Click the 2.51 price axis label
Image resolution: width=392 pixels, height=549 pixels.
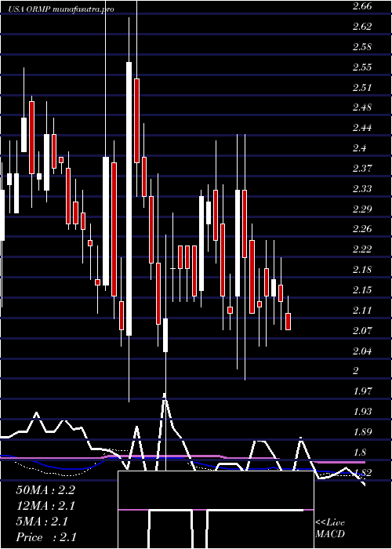[x=362, y=87]
